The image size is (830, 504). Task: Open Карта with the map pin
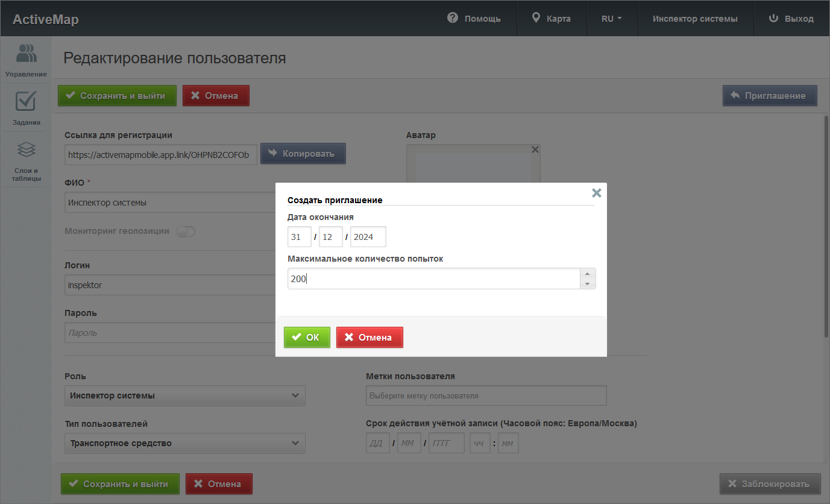536,18
